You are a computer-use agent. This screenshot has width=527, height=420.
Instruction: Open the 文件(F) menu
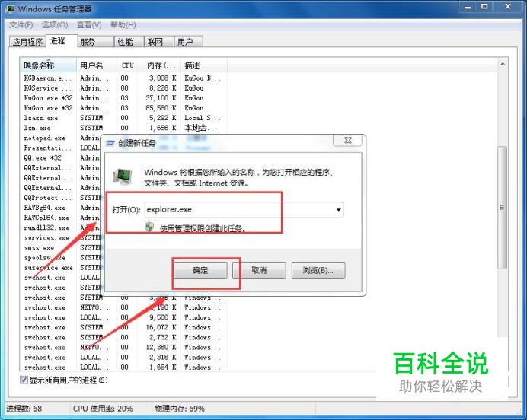21,25
